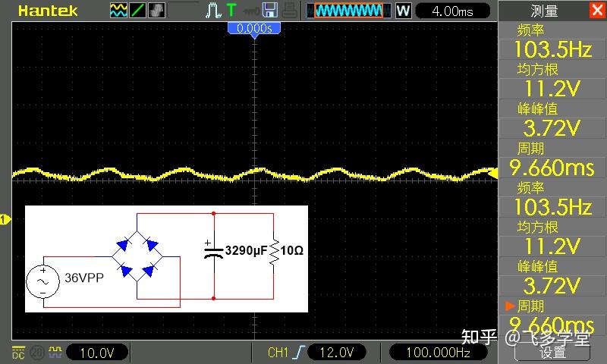Click the pulse waveform trigger icon
Viewport: 607px width, 364px height.
point(213,11)
